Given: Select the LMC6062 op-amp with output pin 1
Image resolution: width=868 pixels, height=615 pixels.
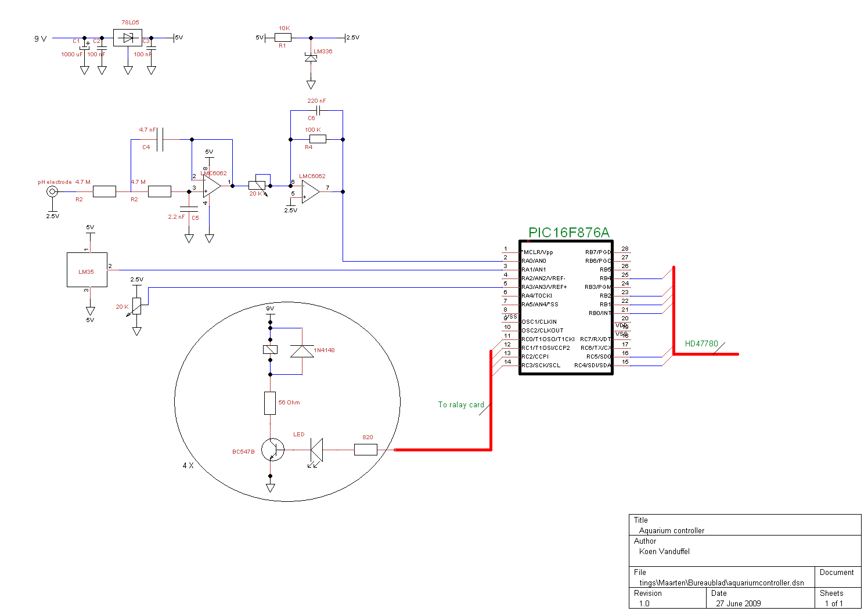Looking at the screenshot, I should (x=212, y=186).
